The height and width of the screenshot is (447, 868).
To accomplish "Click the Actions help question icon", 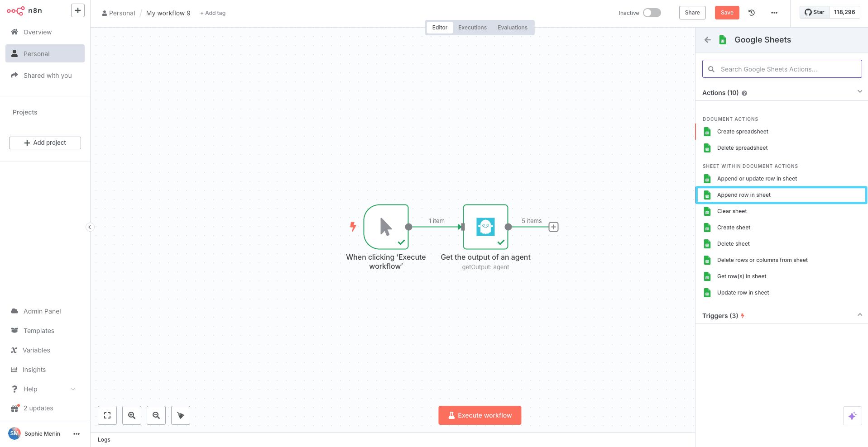I will point(744,93).
